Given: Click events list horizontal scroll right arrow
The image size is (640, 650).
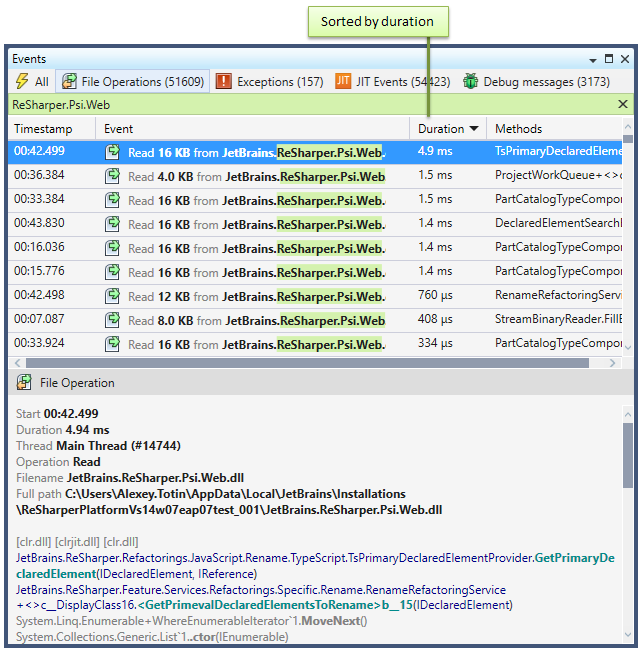Looking at the screenshot, I should (613, 363).
